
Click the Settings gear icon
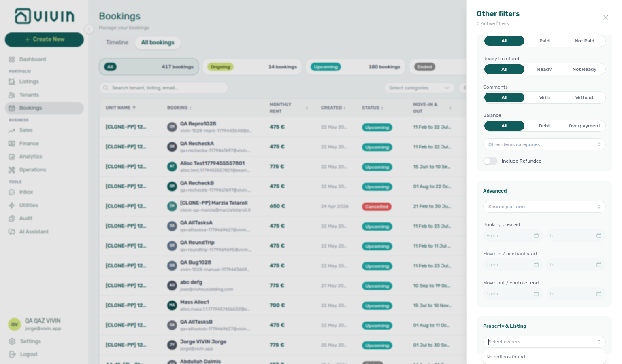click(x=12, y=341)
